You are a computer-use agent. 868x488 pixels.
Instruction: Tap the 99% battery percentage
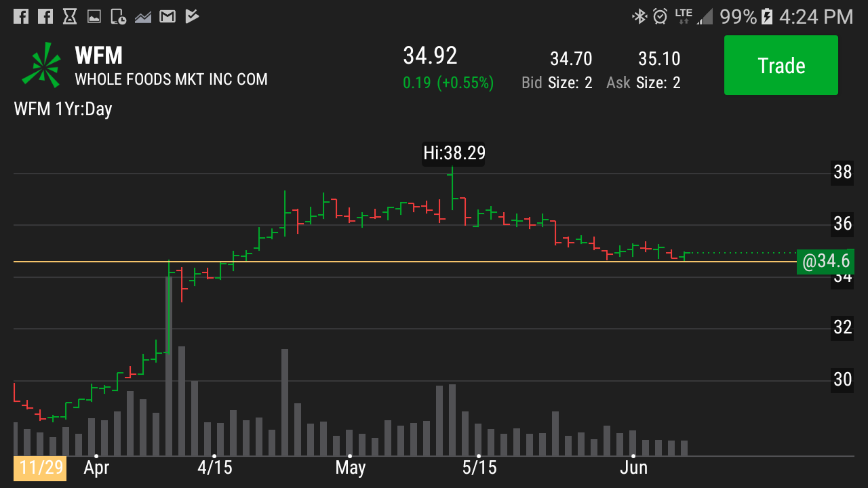[738, 16]
